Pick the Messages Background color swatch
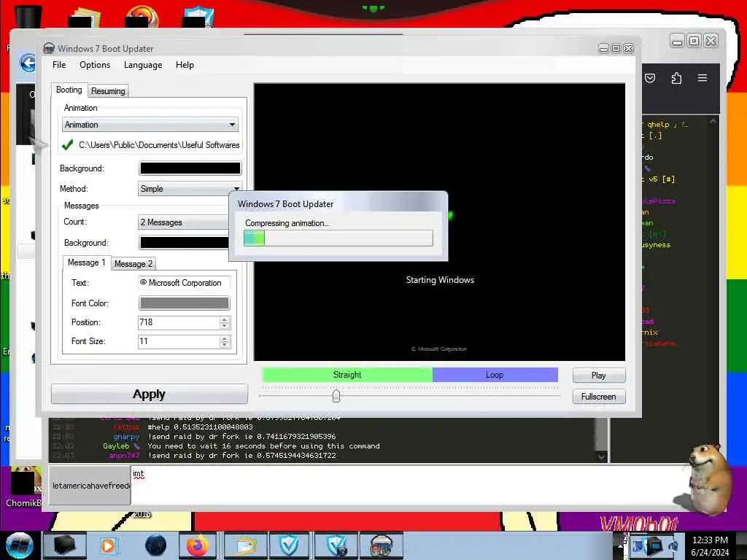747x560 pixels. [184, 243]
